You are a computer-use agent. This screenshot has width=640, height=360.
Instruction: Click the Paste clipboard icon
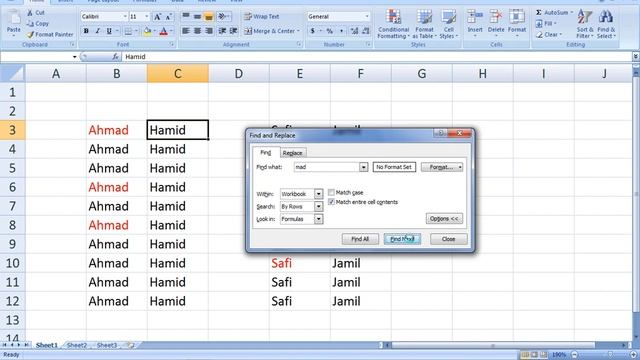(x=13, y=18)
